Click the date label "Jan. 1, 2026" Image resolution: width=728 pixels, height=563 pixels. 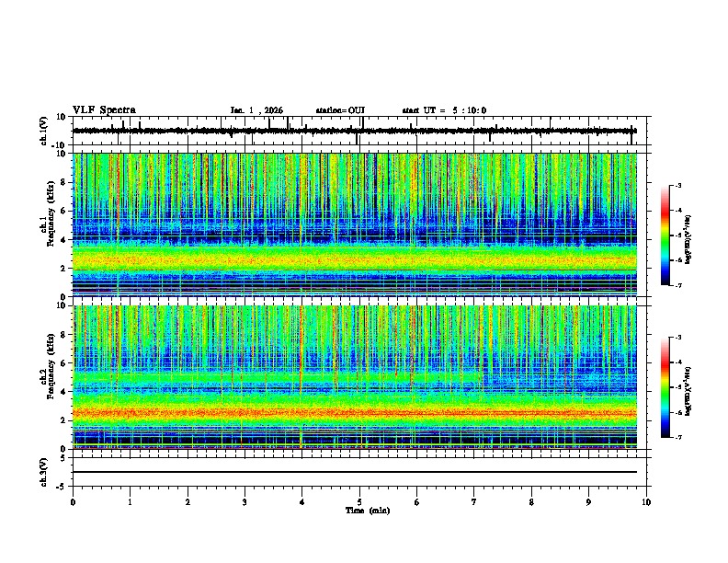pyautogui.click(x=256, y=110)
